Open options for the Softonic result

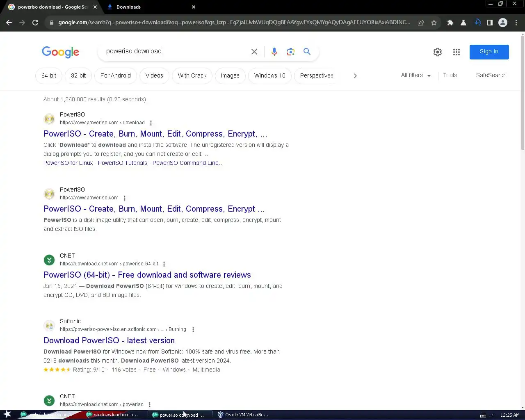coord(193,330)
